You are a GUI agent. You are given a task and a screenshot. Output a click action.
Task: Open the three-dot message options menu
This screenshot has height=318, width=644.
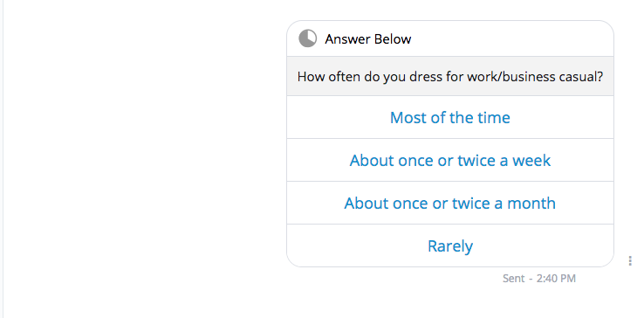[630, 261]
